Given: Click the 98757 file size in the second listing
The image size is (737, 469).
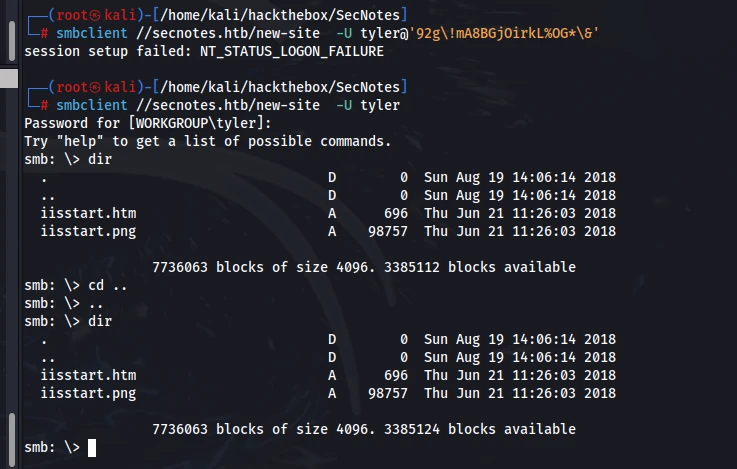Looking at the screenshot, I should 388,394.
